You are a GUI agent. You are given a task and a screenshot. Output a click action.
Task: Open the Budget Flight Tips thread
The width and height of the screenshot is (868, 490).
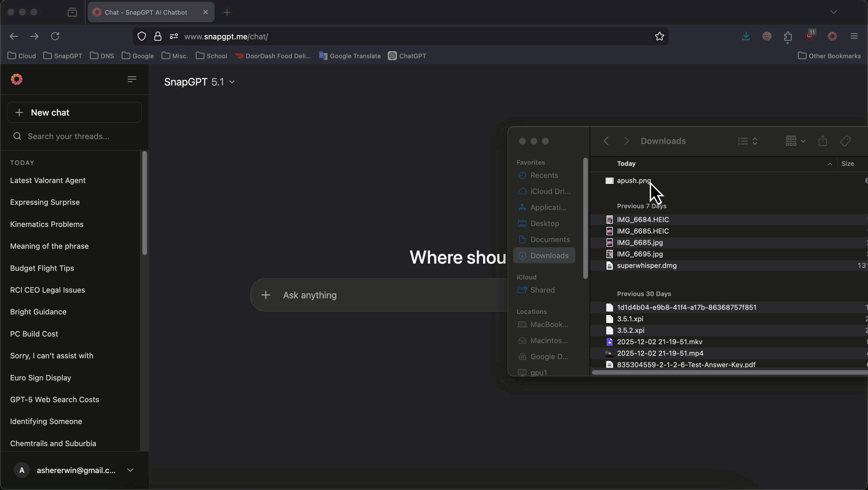42,268
